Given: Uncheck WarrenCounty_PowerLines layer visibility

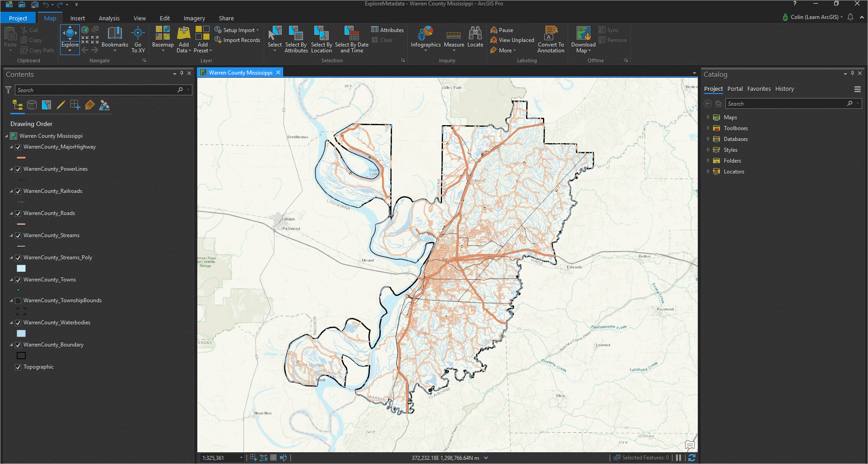Looking at the screenshot, I should click(18, 169).
